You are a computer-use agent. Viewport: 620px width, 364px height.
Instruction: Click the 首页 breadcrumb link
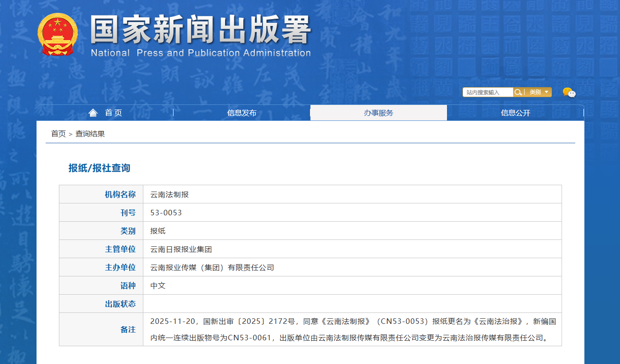[x=58, y=134]
